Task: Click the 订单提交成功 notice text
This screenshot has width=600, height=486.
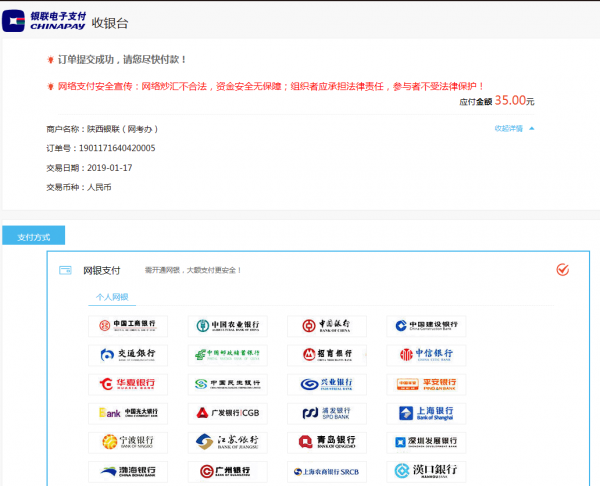Action: click(122, 60)
